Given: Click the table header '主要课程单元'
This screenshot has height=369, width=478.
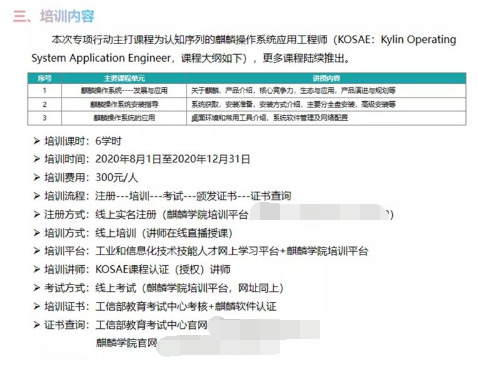Looking at the screenshot, I should [124, 78].
